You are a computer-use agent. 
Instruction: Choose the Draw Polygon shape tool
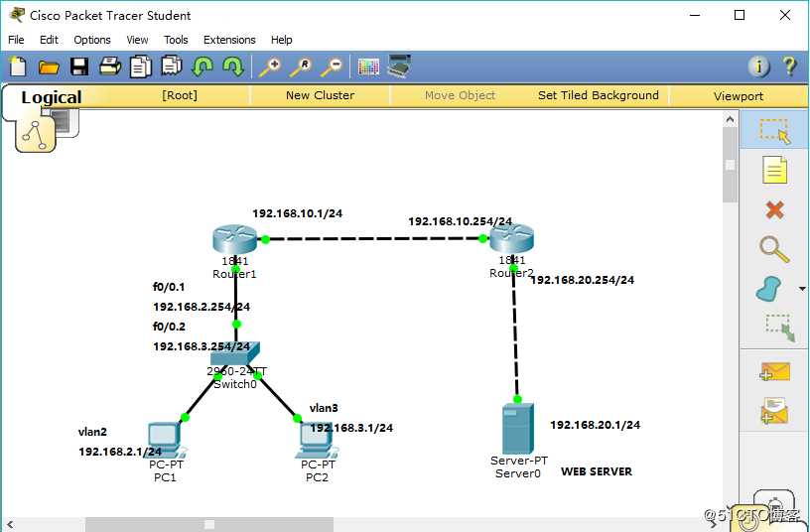pos(769,289)
